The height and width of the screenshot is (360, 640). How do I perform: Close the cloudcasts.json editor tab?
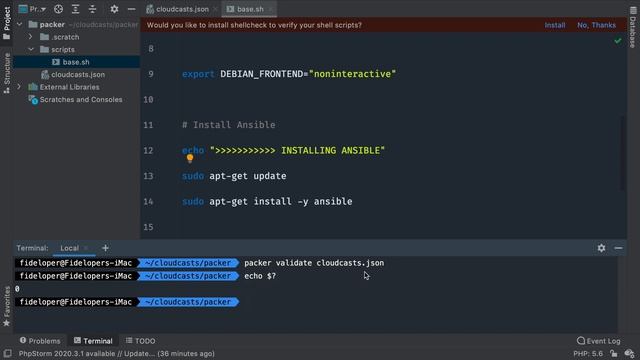pyautogui.click(x=215, y=9)
